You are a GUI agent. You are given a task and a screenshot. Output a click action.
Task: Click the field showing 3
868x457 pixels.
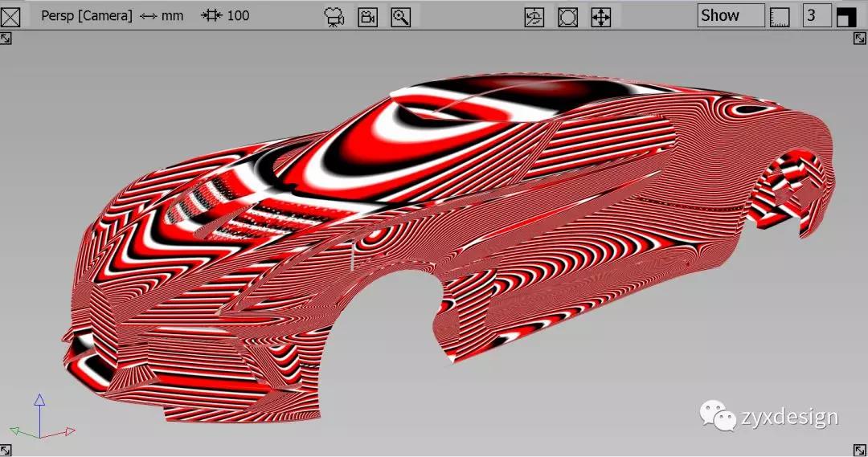[x=817, y=15]
